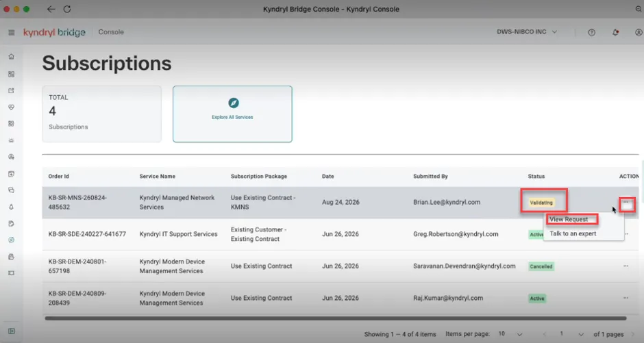Click the Validating status badge

pyautogui.click(x=541, y=203)
